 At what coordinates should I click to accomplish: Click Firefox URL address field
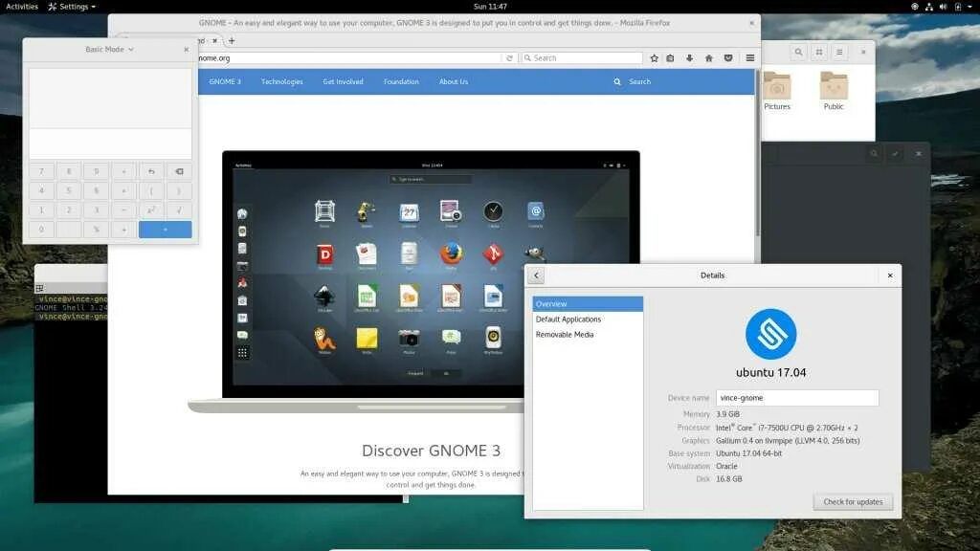point(348,58)
